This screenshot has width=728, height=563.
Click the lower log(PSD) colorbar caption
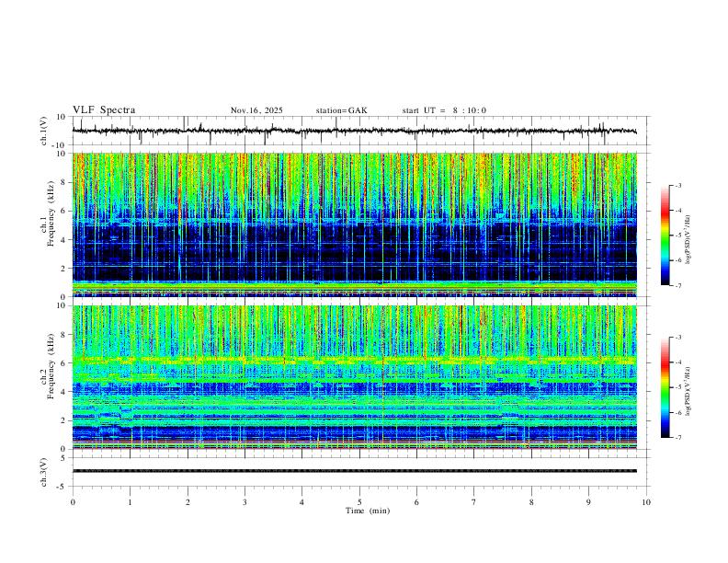[x=688, y=391]
